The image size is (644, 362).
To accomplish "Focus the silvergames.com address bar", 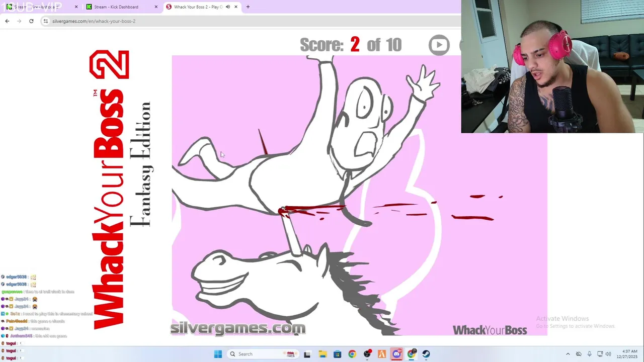I will [252, 21].
